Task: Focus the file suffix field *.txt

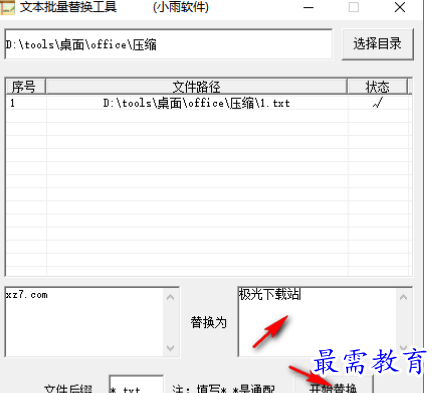Action: [x=136, y=385]
